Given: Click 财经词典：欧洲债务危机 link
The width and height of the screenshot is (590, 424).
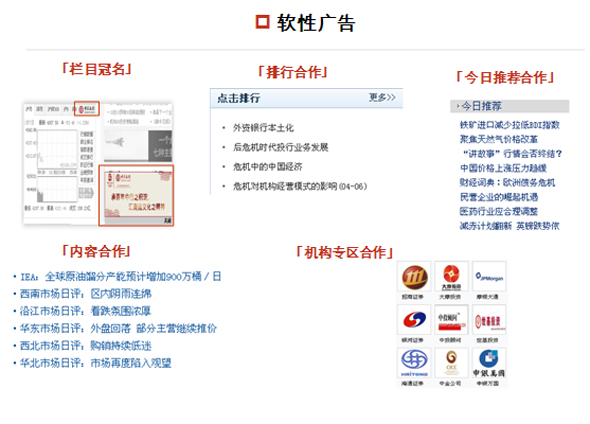Looking at the screenshot, I should [507, 182].
